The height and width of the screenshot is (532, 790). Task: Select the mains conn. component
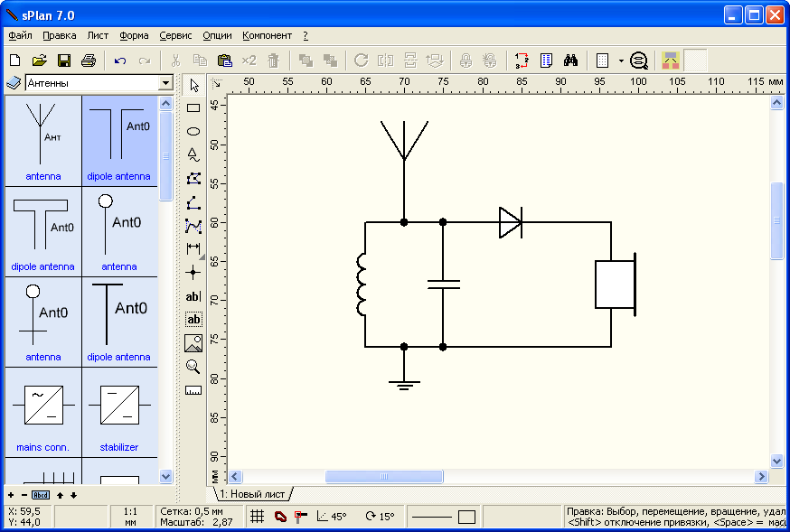43,412
